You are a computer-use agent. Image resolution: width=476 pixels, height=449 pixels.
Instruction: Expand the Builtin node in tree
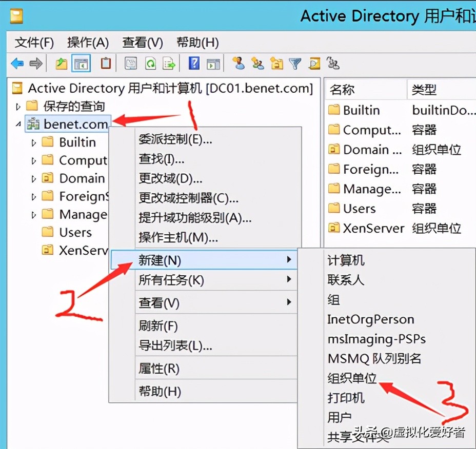[34, 142]
